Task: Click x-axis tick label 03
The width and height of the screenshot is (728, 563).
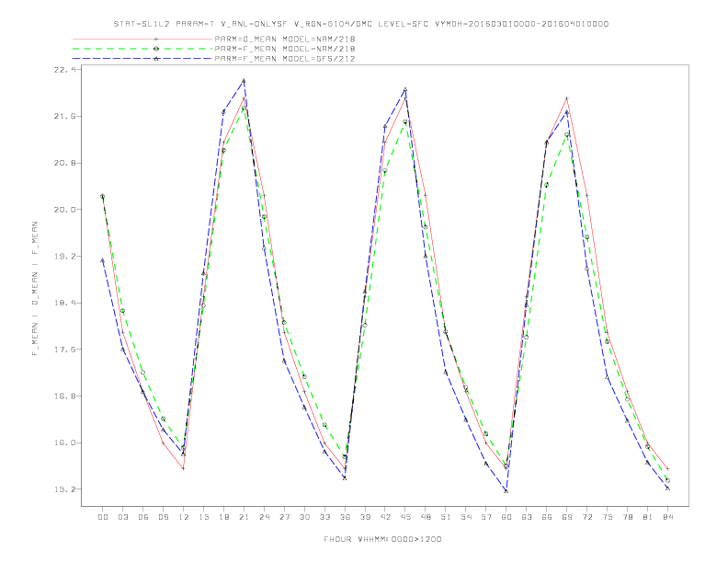Action: (122, 517)
